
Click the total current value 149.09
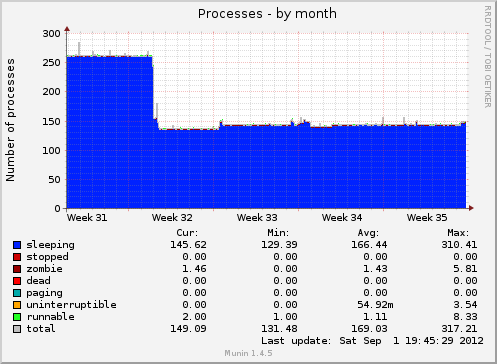(188, 329)
